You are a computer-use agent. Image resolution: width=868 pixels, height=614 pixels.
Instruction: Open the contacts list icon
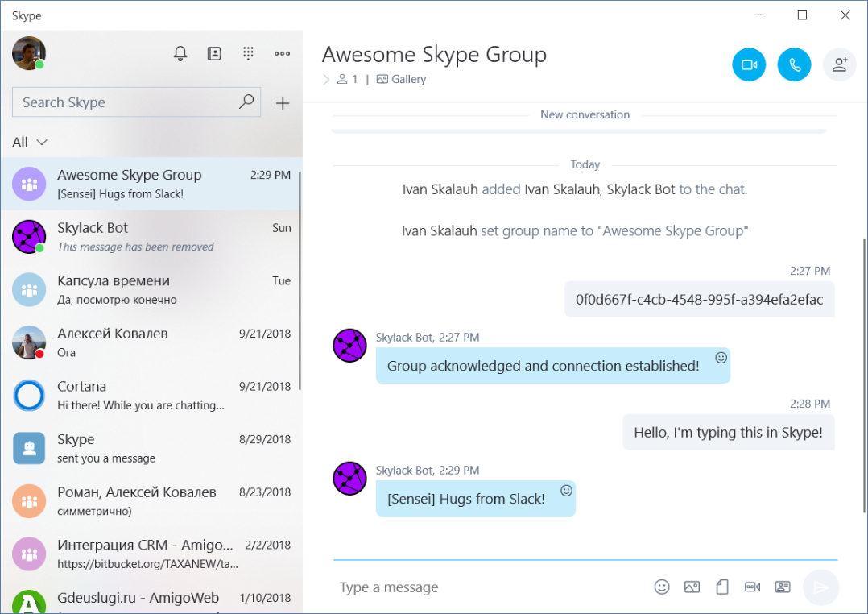(214, 54)
